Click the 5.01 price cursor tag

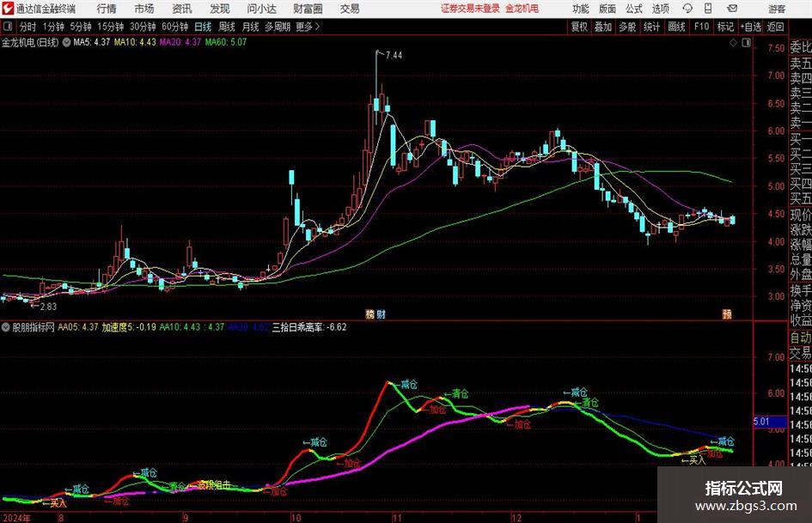tap(770, 422)
